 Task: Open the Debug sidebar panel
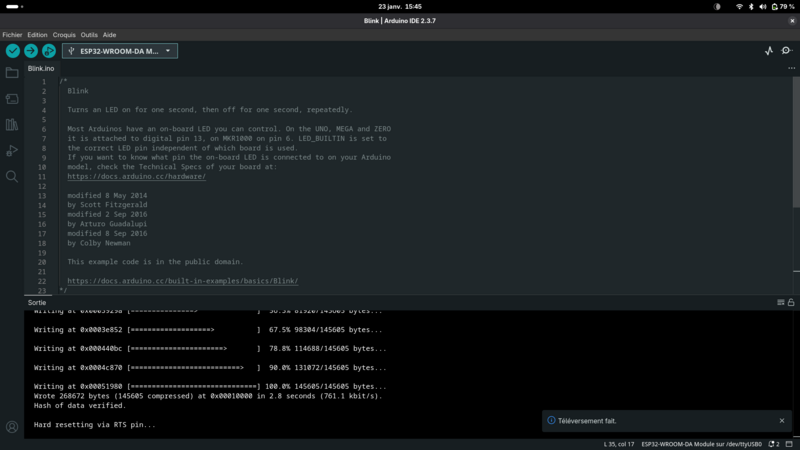[12, 151]
